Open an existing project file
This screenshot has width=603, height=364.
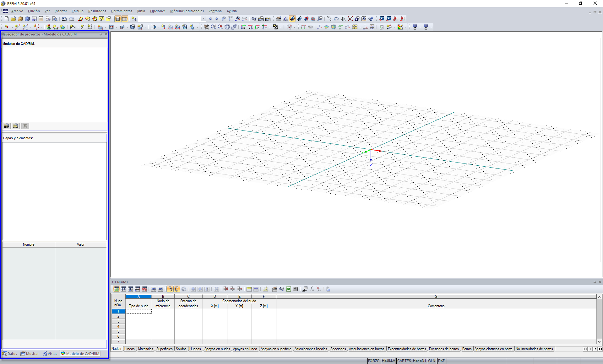[13, 19]
